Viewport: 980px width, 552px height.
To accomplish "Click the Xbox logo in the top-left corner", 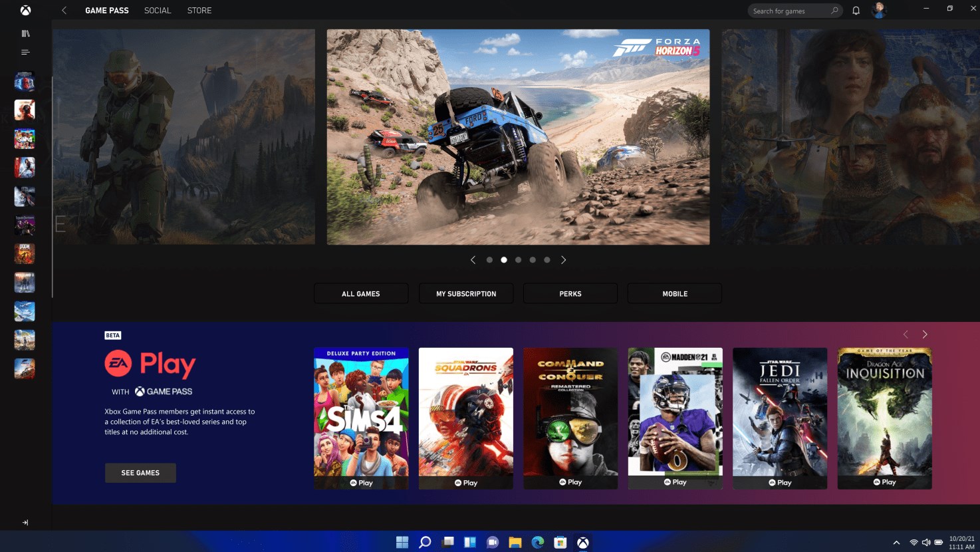I will tap(25, 11).
